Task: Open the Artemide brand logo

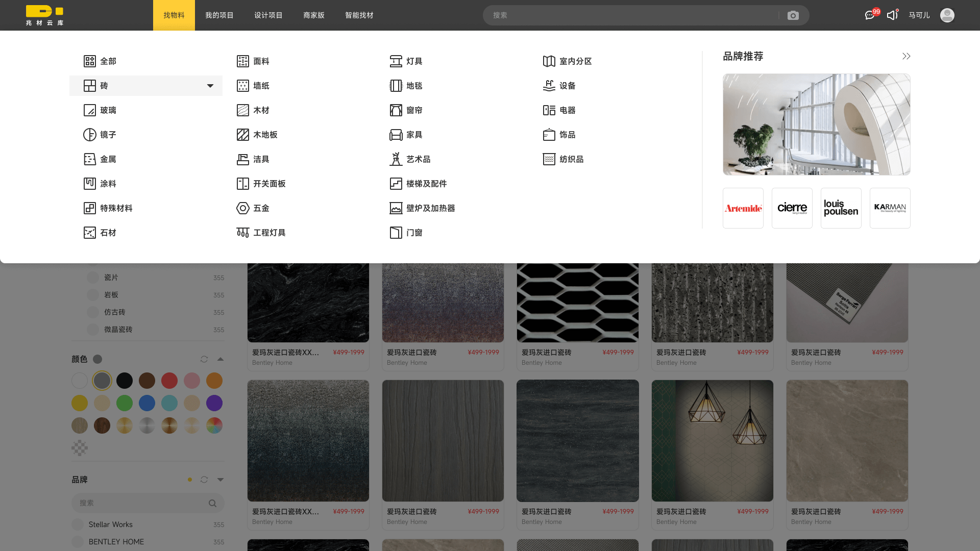Action: pyautogui.click(x=743, y=208)
